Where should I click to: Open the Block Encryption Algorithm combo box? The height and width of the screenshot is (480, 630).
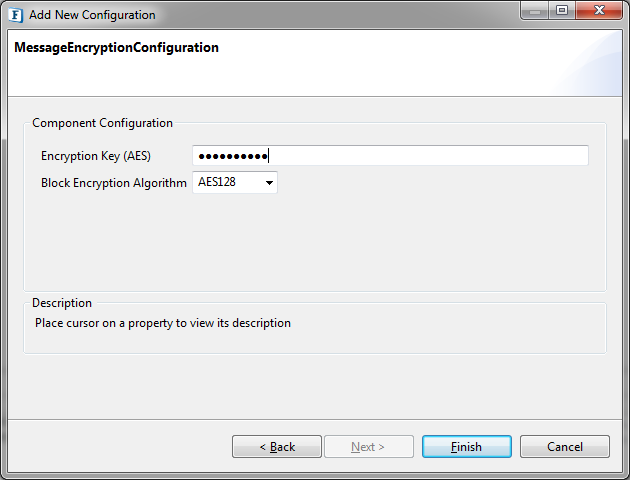pos(234,183)
